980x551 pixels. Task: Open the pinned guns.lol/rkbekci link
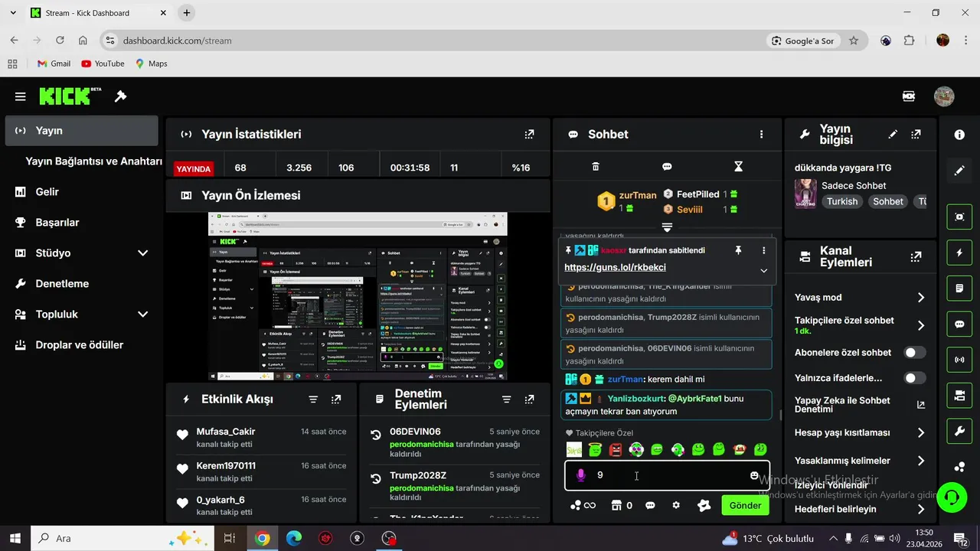point(615,268)
